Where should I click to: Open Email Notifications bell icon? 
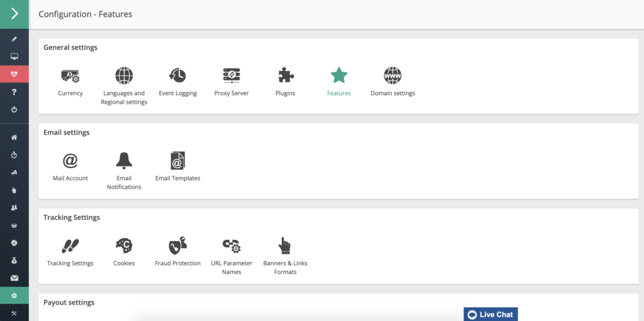point(124,161)
